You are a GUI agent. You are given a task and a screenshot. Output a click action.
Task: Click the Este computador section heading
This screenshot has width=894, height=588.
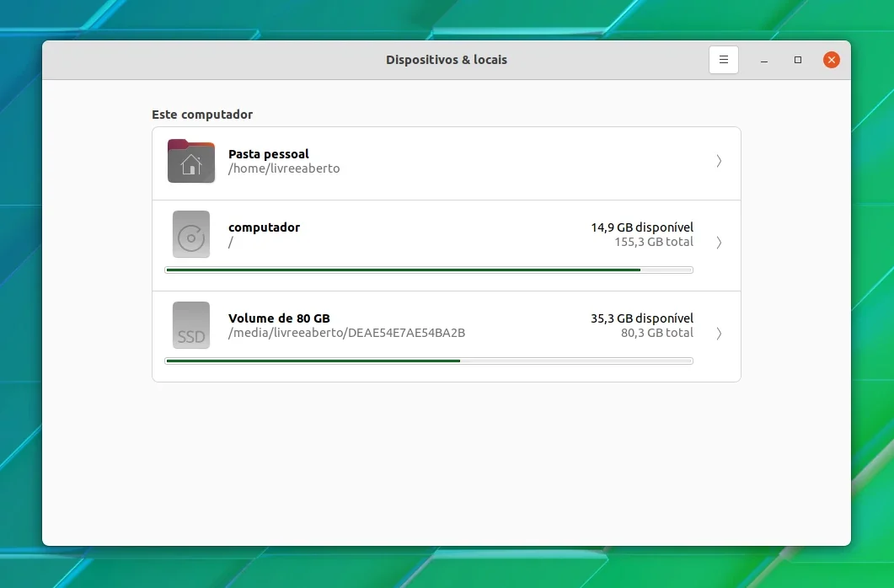click(x=202, y=115)
